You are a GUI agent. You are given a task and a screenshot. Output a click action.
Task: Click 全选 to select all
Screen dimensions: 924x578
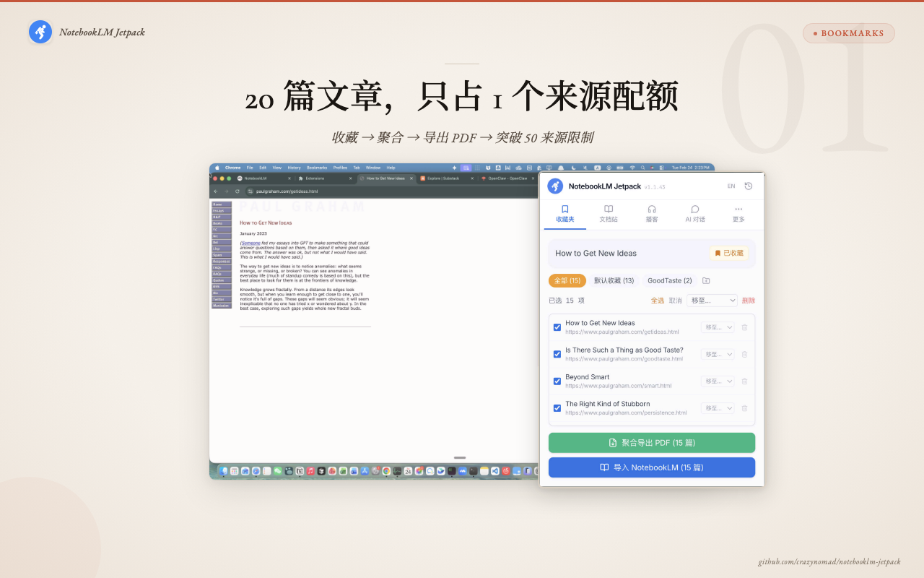tap(658, 301)
